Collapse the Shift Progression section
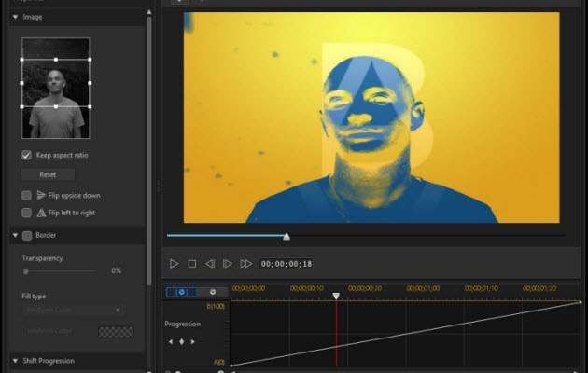This screenshot has height=373, width=588. point(15,361)
